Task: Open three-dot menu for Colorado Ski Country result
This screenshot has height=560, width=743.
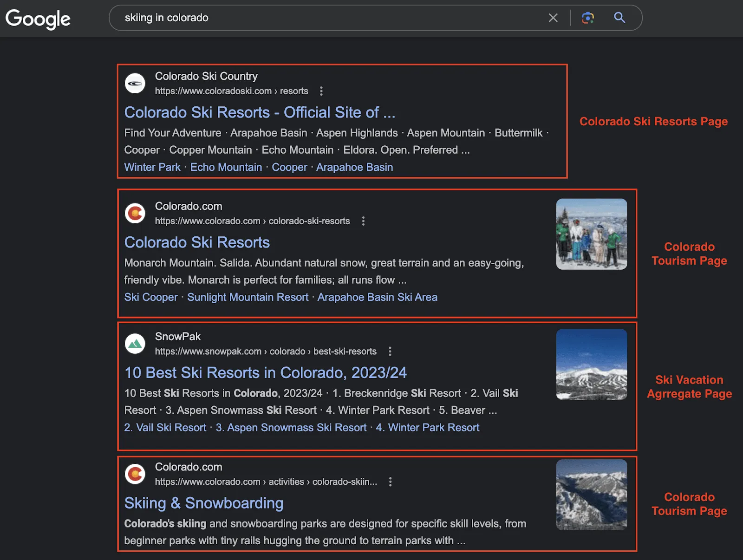Action: coord(321,91)
